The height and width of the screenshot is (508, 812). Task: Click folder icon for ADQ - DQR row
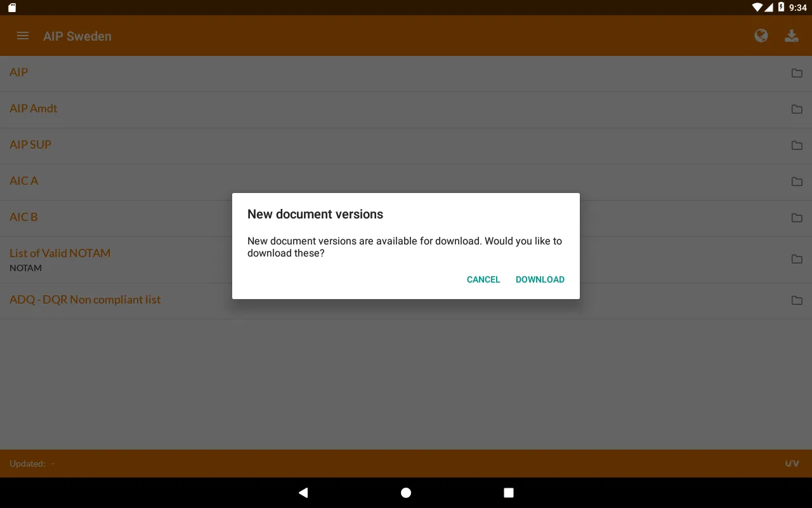pos(797,300)
